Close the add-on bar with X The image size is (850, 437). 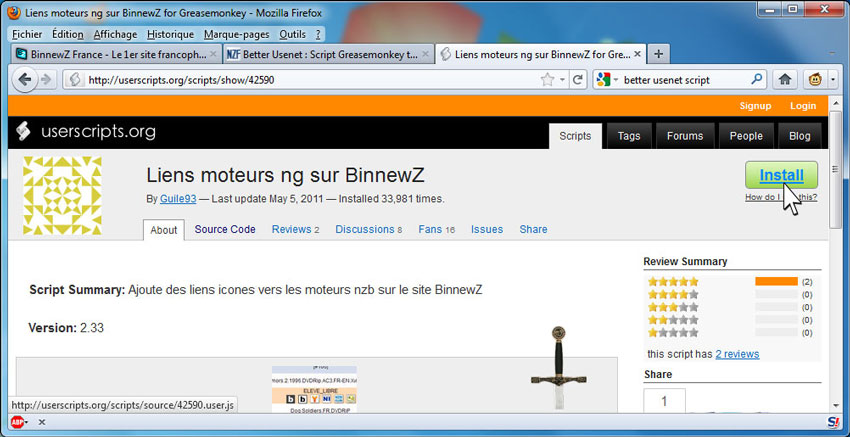pos(42,422)
